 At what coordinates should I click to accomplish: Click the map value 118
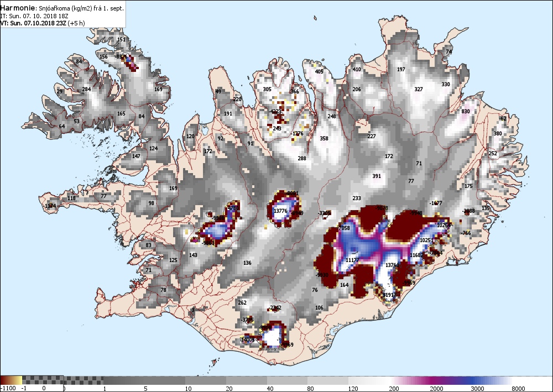(71, 198)
